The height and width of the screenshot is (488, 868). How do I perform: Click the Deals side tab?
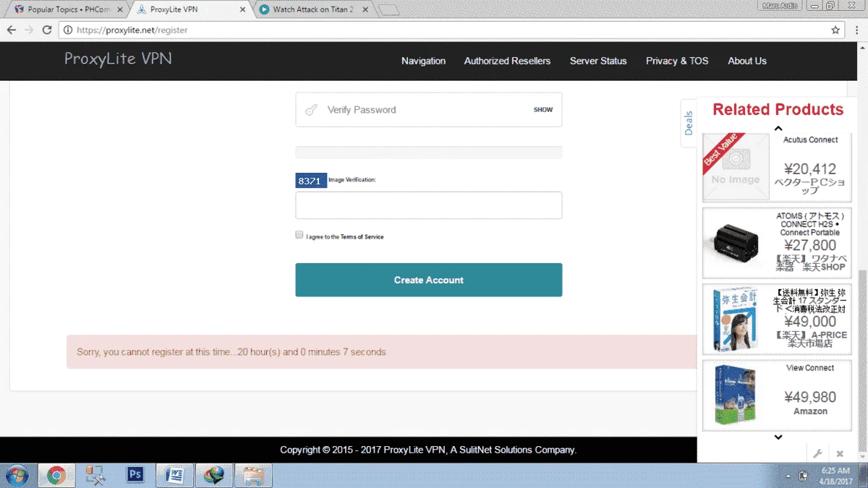click(689, 123)
